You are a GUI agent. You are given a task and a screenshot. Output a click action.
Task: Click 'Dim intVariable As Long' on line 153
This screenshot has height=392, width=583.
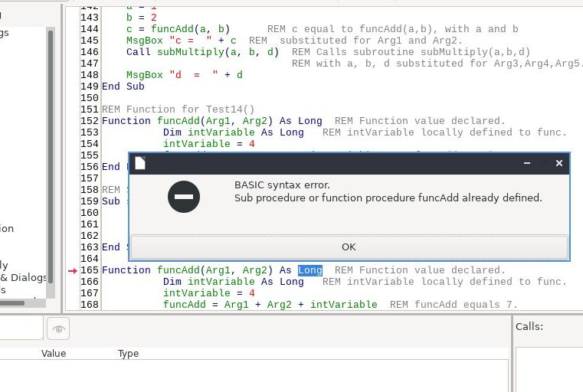pyautogui.click(x=233, y=132)
